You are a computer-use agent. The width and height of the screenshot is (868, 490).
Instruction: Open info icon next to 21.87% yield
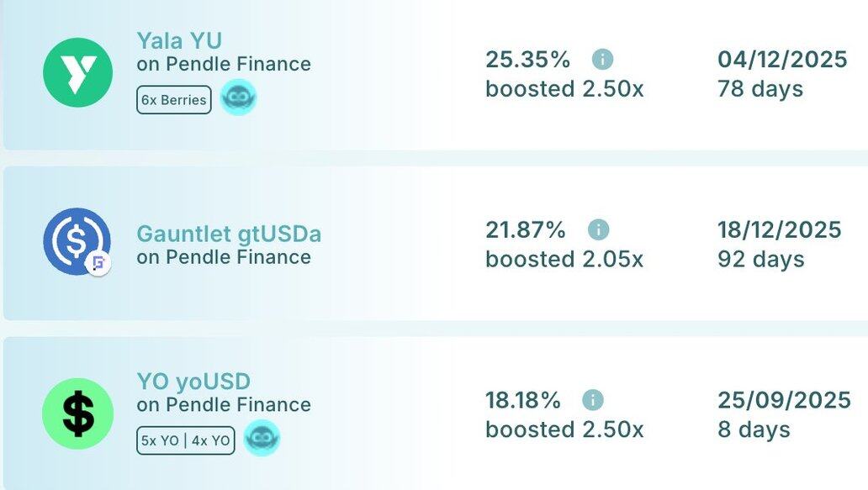click(x=598, y=229)
